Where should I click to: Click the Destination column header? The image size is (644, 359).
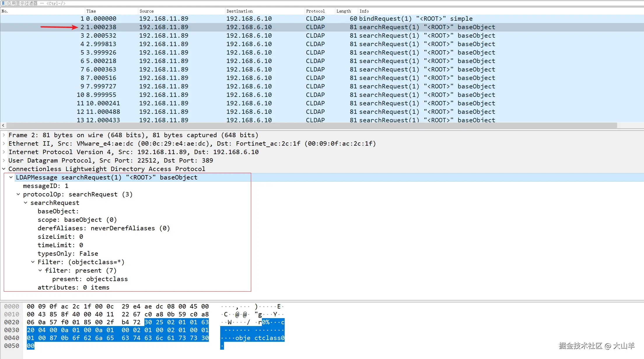pos(239,11)
